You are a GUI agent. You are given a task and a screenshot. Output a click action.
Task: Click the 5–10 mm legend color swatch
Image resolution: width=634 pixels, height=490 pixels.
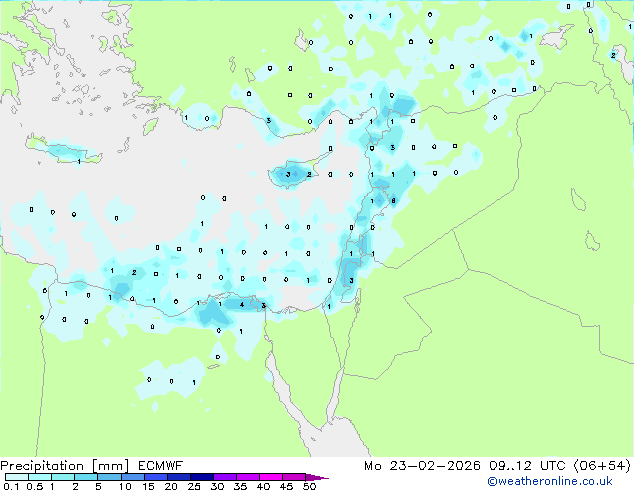tap(109, 477)
